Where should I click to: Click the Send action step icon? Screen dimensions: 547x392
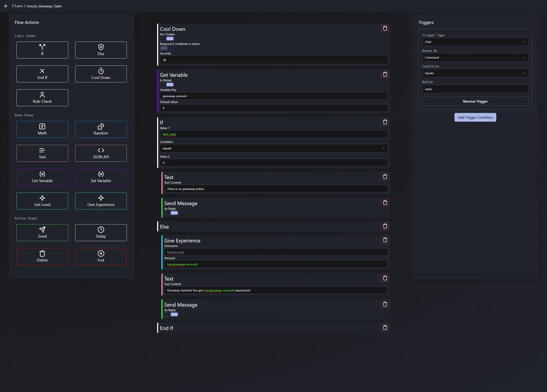coord(42,229)
